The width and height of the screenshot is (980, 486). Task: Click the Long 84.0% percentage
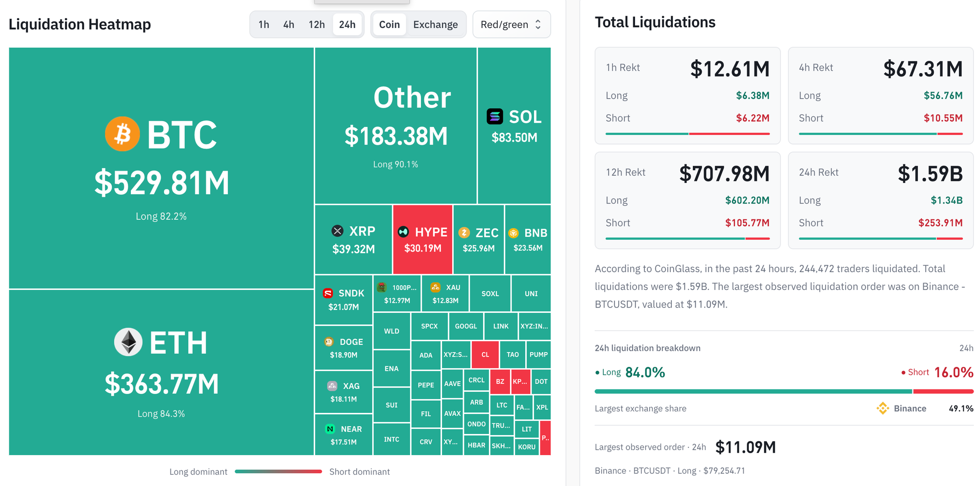645,372
